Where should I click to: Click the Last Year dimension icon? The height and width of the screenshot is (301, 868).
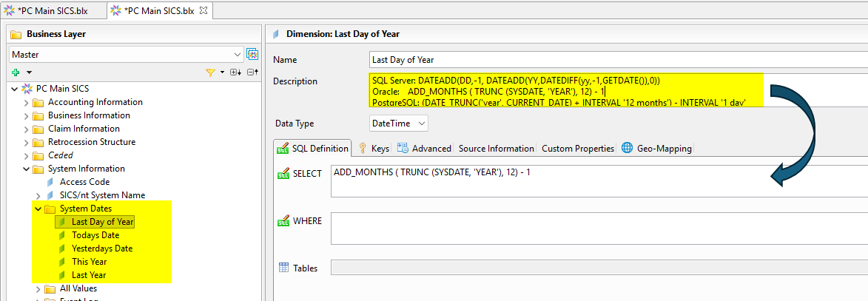(x=62, y=275)
